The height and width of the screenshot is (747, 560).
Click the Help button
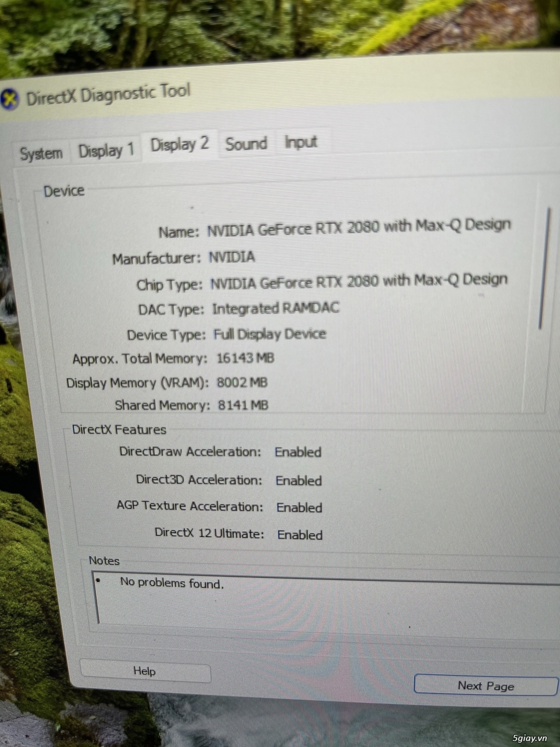tap(145, 671)
